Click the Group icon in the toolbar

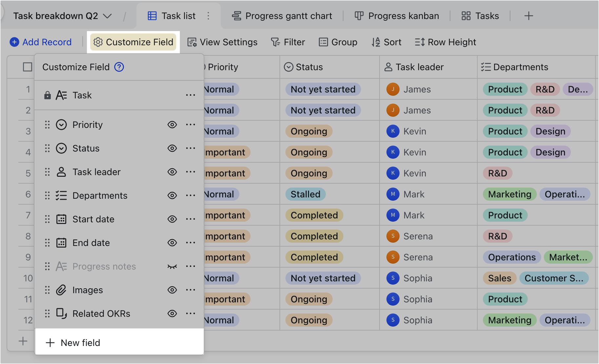click(323, 42)
